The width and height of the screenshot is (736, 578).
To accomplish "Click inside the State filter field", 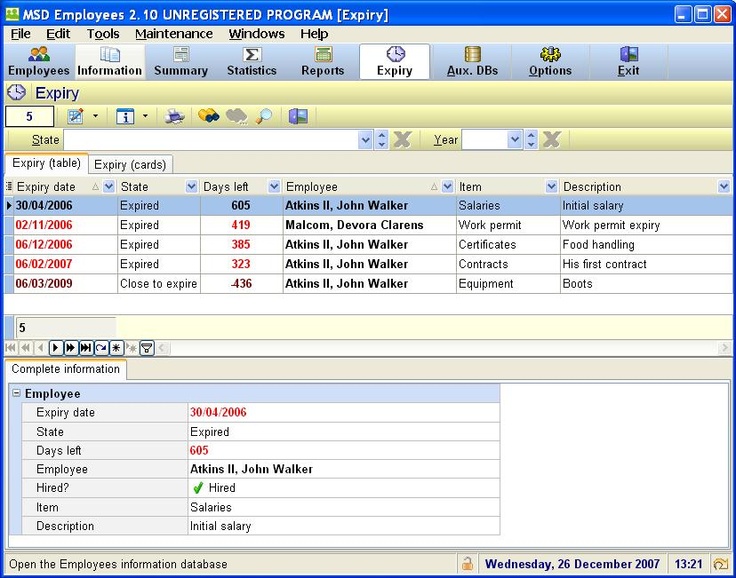I will [x=211, y=139].
